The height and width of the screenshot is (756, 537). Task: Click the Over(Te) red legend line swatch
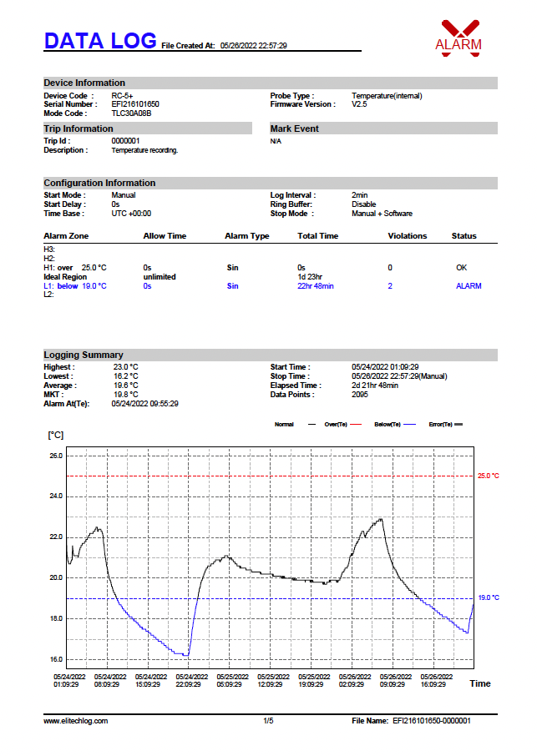coord(356,425)
